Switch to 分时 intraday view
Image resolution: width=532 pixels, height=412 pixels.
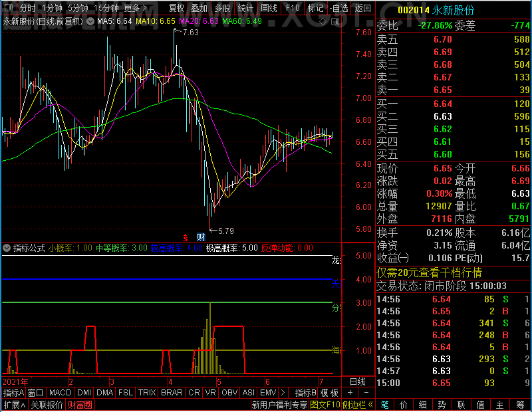pyautogui.click(x=27, y=8)
